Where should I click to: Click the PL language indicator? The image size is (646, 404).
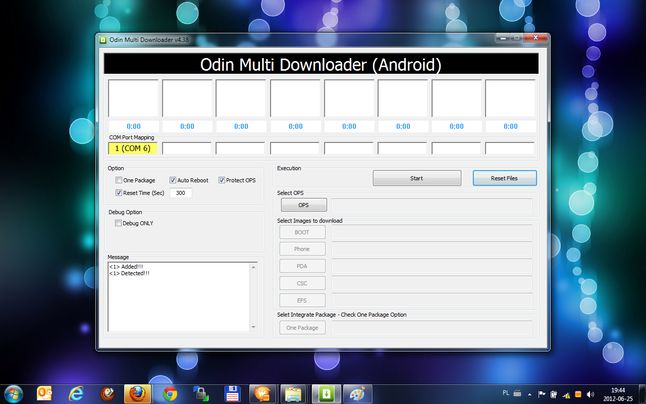coord(506,393)
